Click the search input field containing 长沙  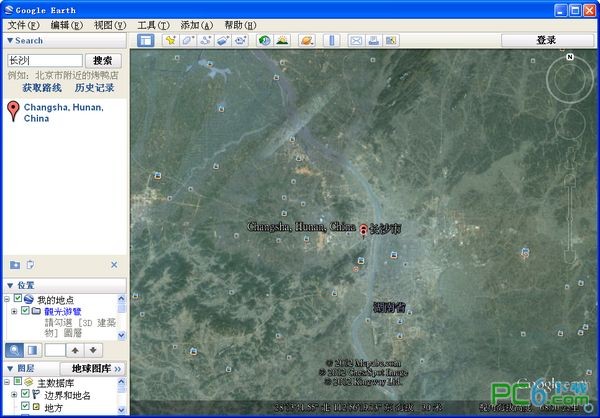(45, 60)
